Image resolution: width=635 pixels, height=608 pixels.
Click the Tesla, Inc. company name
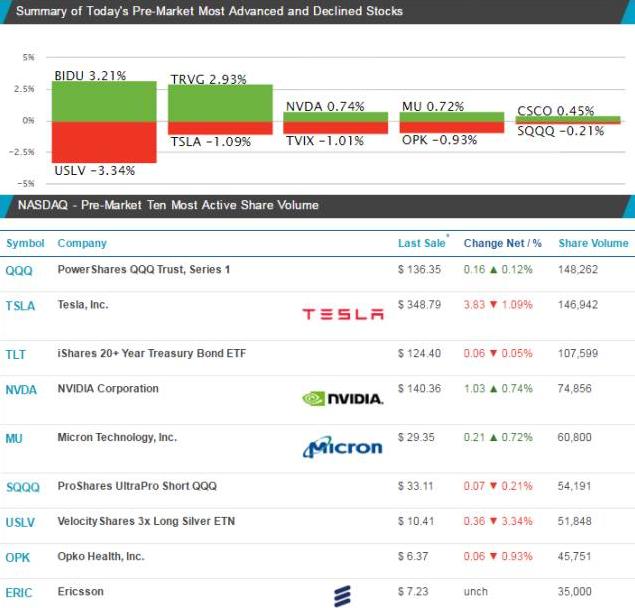pos(83,305)
